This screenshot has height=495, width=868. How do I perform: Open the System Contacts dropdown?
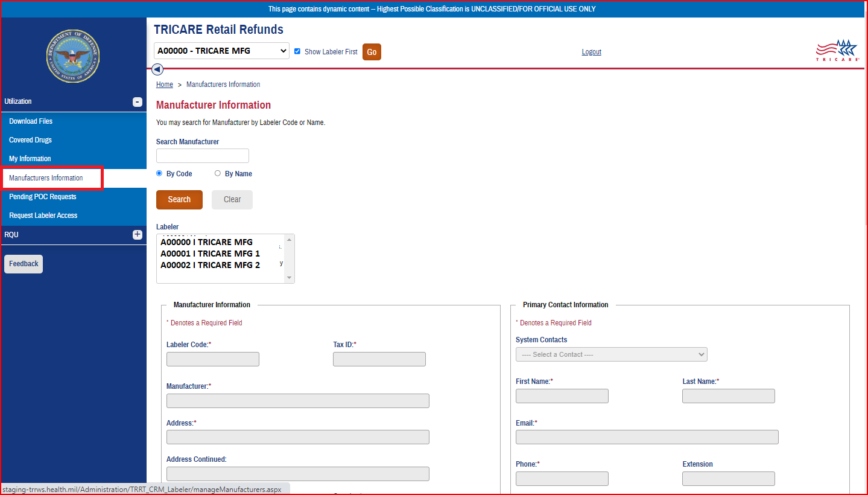(611, 354)
